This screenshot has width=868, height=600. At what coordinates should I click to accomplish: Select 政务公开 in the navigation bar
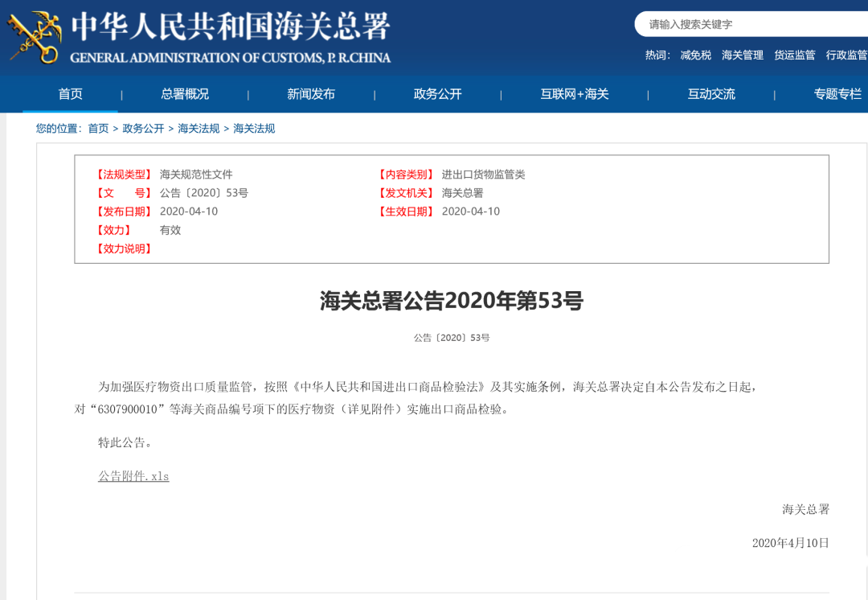[x=438, y=94]
